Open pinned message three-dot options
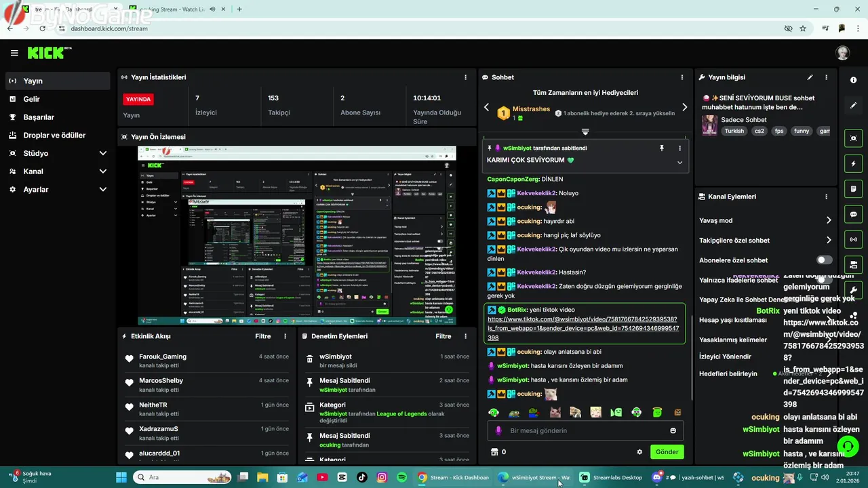Screen dimensions: 868x488 coord(679,148)
